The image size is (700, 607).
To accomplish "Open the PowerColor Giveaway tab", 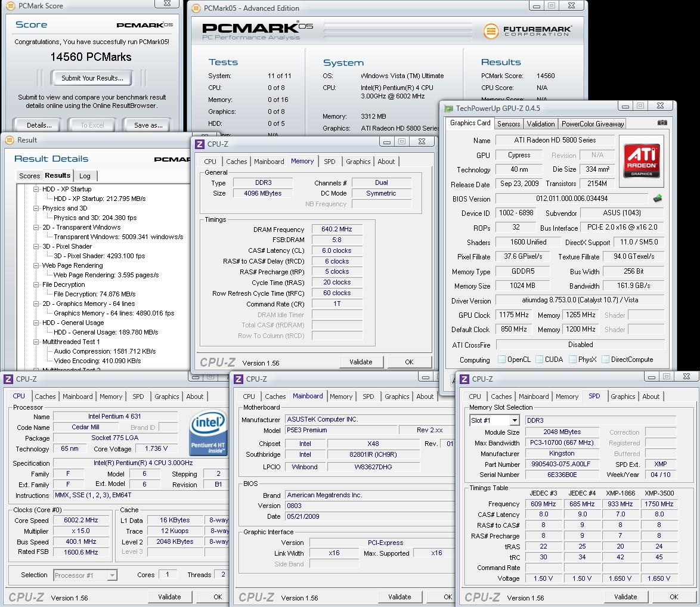I will click(593, 123).
